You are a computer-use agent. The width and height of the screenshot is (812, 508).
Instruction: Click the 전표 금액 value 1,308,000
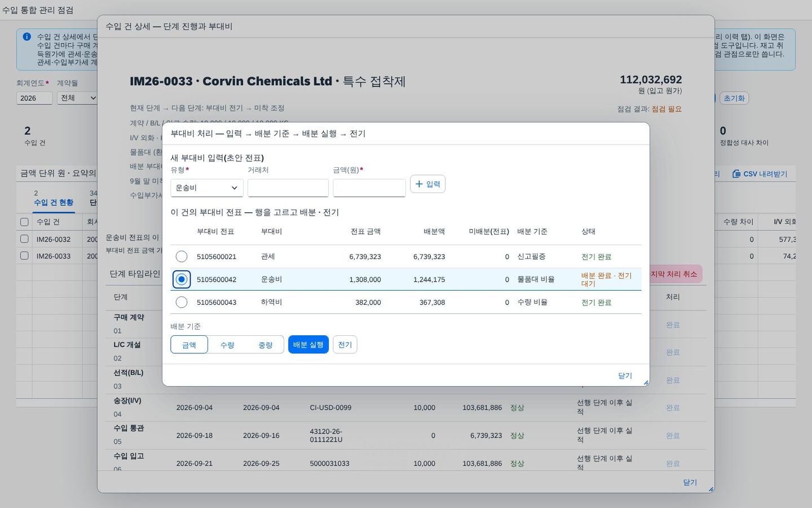(x=365, y=279)
